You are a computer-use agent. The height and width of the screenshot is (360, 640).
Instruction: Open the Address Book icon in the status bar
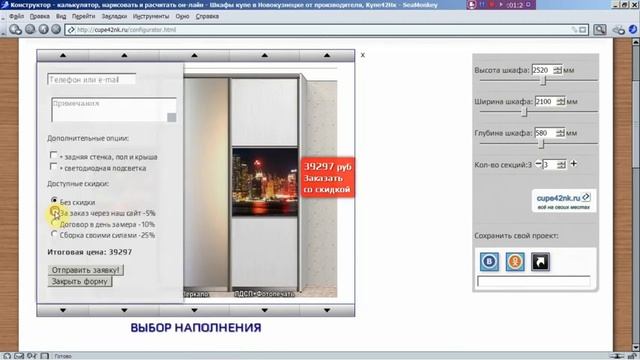pos(44,356)
